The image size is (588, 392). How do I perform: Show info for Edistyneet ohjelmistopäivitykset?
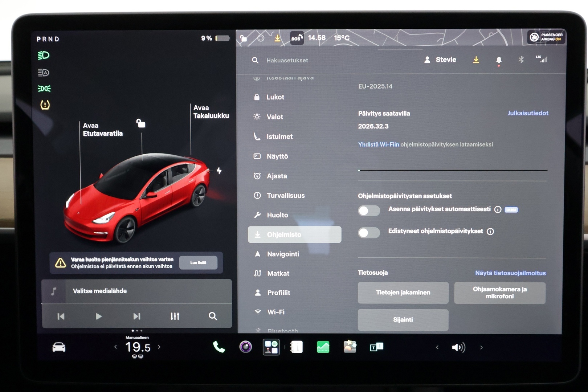tap(490, 232)
